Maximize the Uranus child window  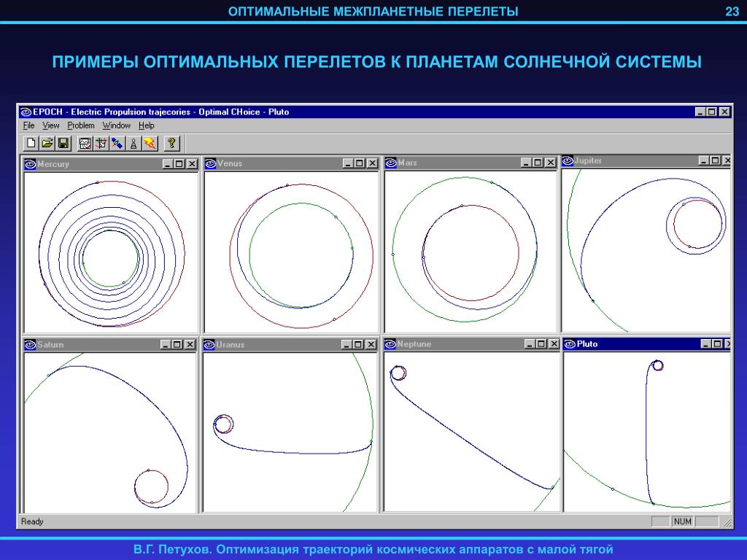pyautogui.click(x=358, y=345)
